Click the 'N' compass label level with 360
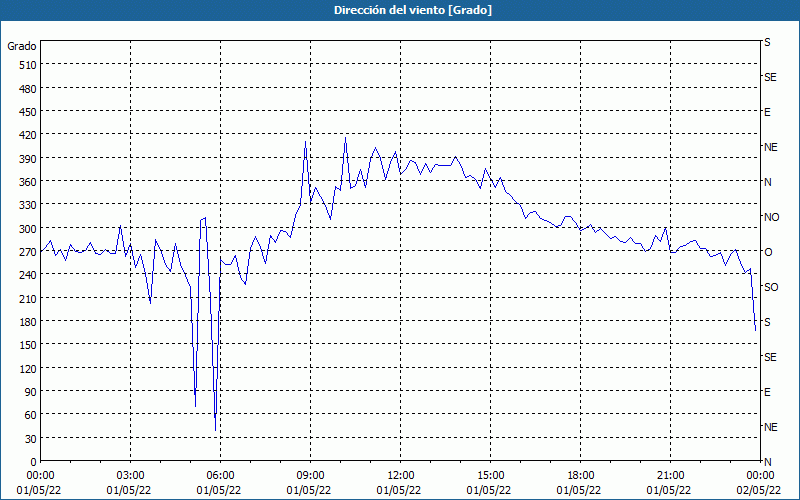 tap(767, 182)
